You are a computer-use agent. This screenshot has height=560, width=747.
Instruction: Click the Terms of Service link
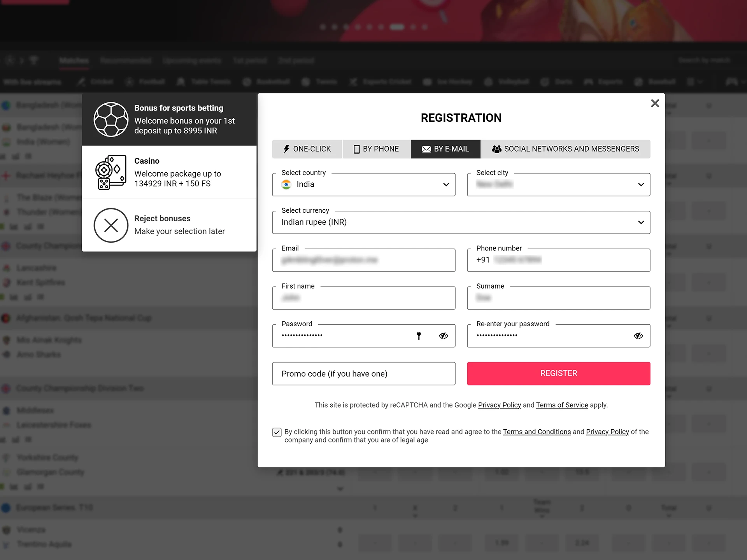click(562, 405)
